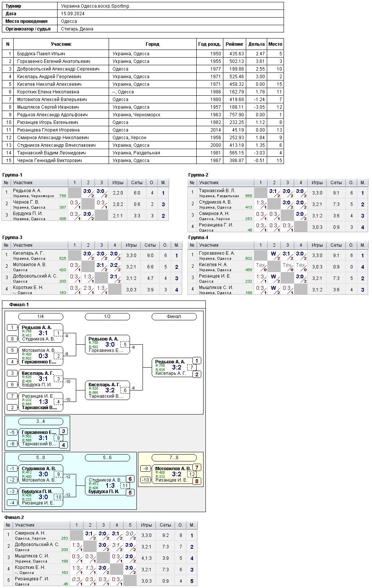
Task: Click the '5...8' placement round label
Action: tap(40, 458)
